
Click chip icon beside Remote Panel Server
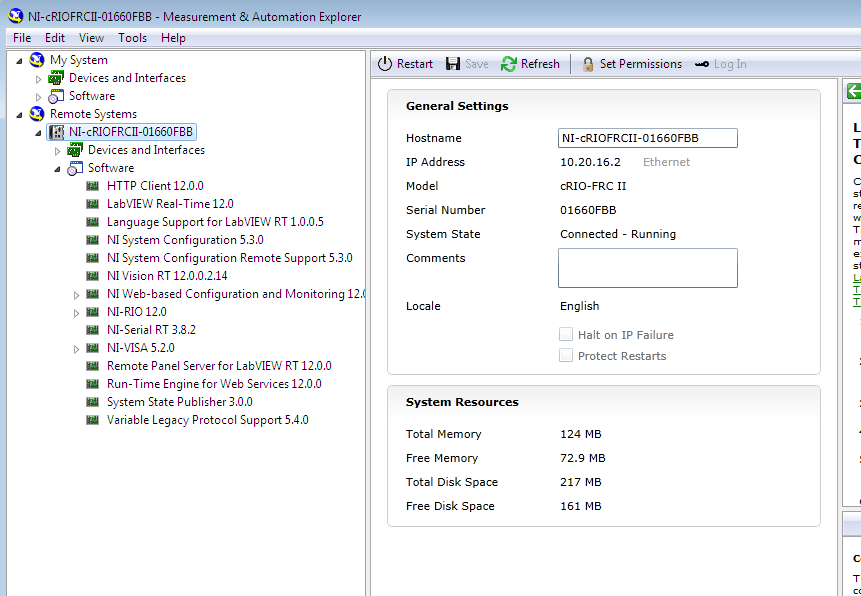pyautogui.click(x=92, y=366)
